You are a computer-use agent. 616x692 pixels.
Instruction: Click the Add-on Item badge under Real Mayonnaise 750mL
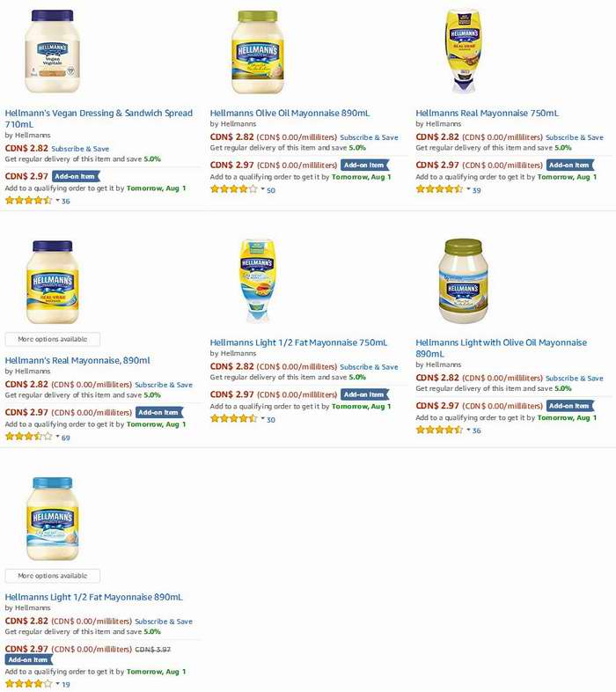(569, 165)
